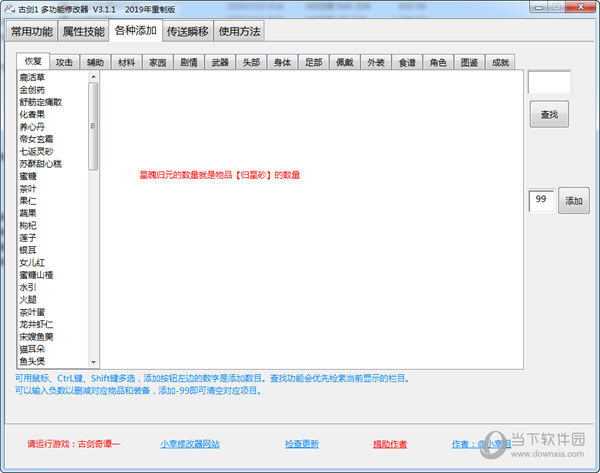The width and height of the screenshot is (600, 473).
Task: Click the 查找 search button
Action: 549,116
